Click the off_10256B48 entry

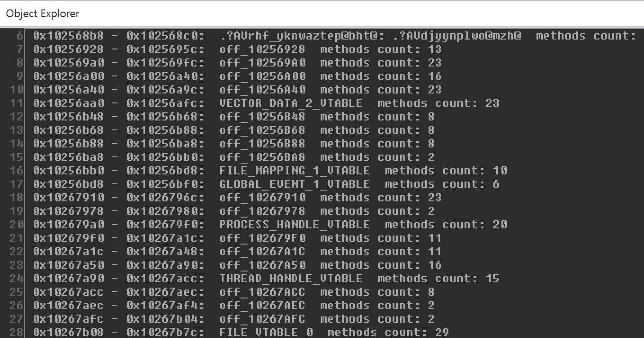pos(234,117)
